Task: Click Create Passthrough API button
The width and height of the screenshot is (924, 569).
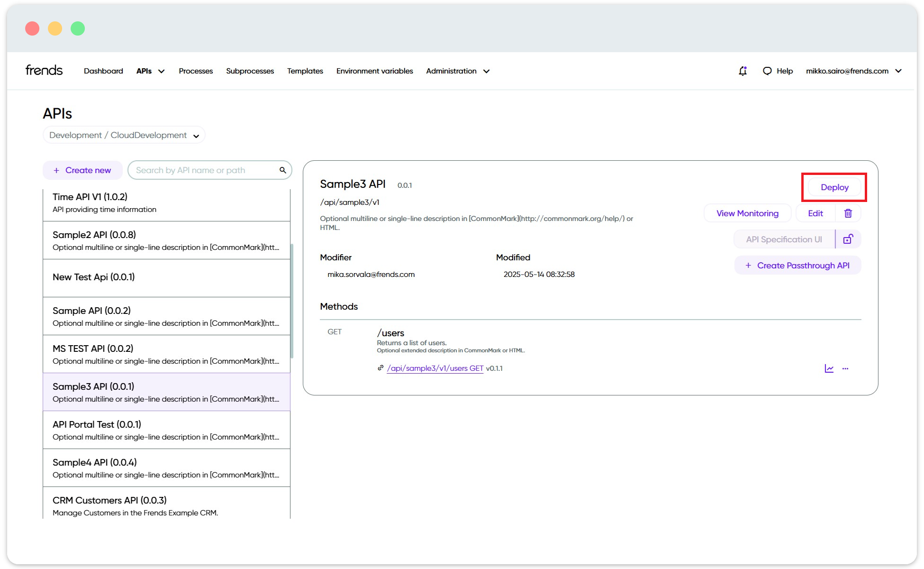Action: 797,266
